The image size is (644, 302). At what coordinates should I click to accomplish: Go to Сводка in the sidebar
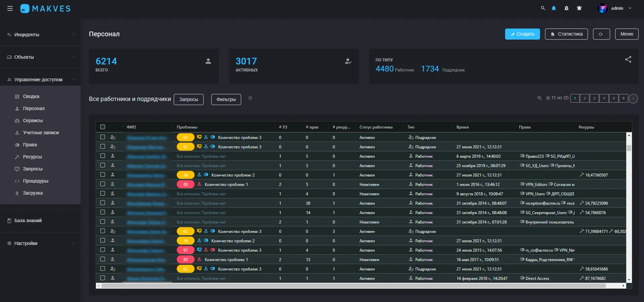31,96
